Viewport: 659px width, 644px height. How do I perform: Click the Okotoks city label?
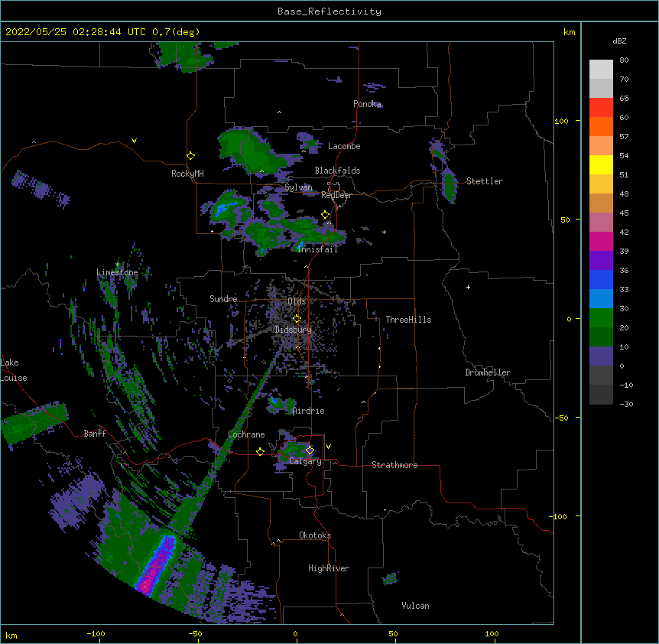[315, 535]
